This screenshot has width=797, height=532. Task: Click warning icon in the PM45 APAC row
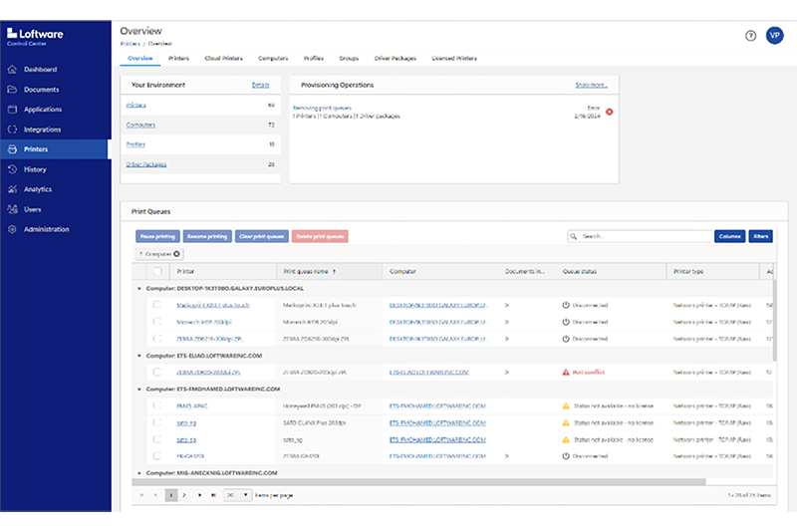[x=565, y=406]
